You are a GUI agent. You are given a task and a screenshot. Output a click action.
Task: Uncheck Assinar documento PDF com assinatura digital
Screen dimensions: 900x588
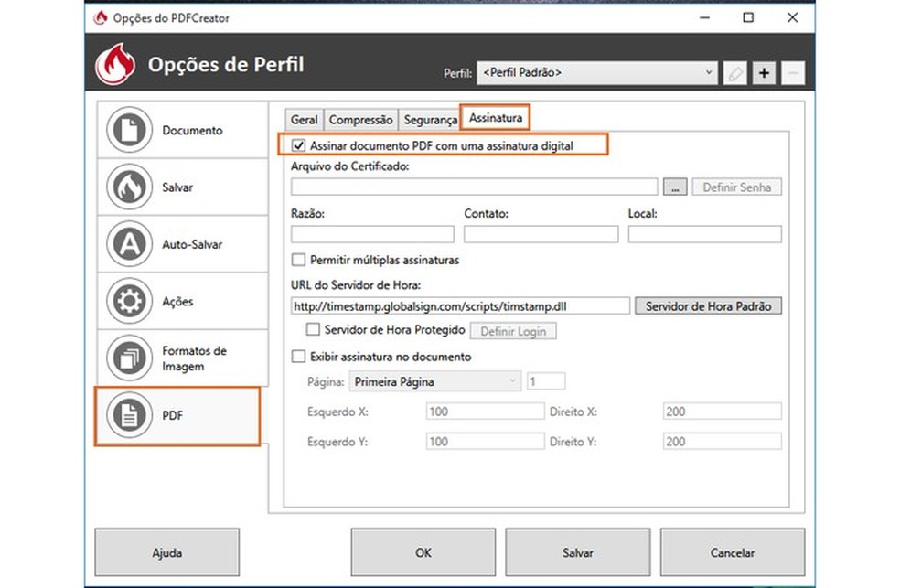pyautogui.click(x=297, y=144)
